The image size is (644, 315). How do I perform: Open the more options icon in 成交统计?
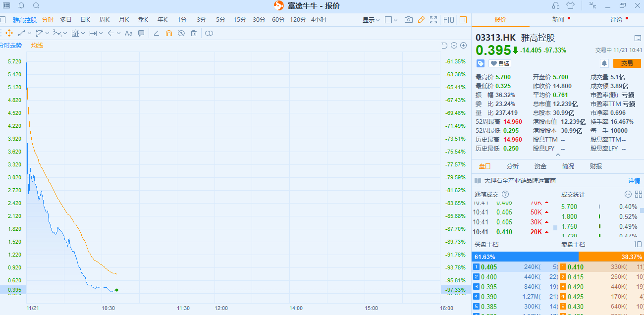628,194
